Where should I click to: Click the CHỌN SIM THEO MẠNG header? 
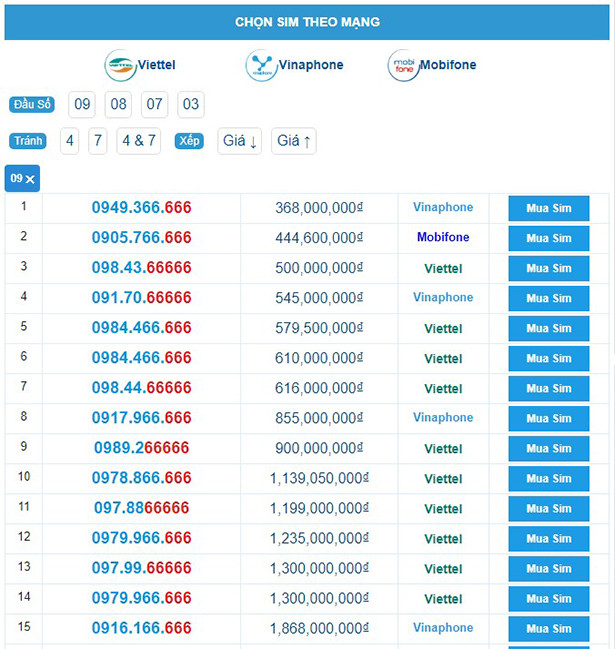point(307,22)
